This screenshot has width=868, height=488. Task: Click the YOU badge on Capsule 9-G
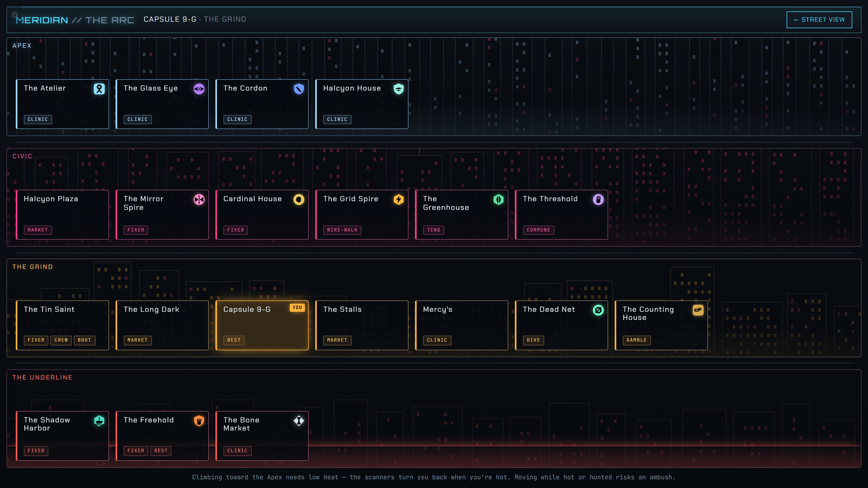[297, 308]
